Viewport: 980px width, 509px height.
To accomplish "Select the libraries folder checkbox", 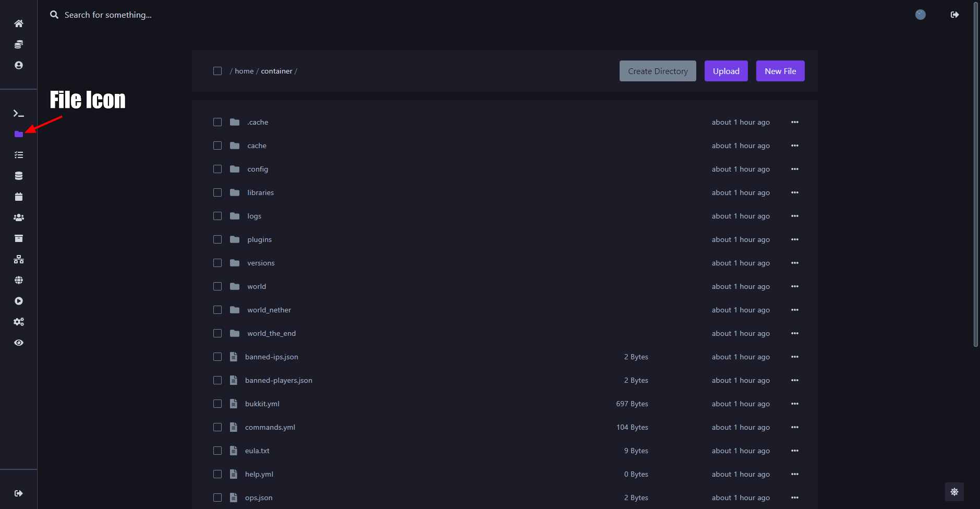I will 217,192.
